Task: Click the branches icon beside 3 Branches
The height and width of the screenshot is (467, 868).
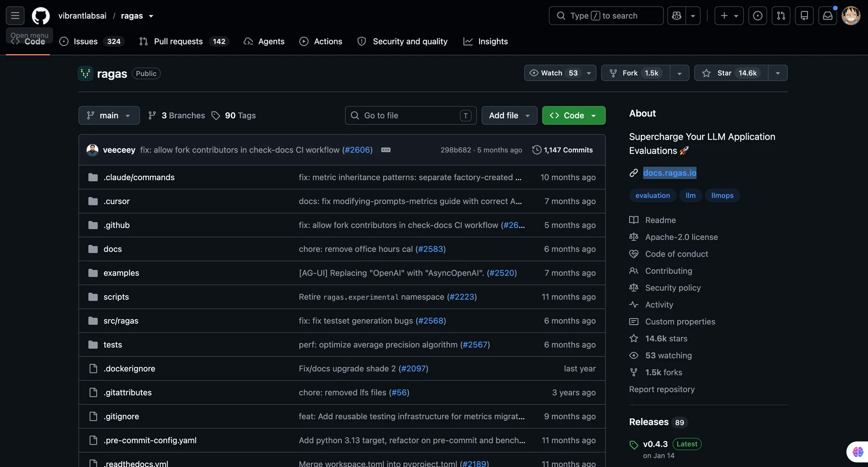Action: (x=152, y=116)
